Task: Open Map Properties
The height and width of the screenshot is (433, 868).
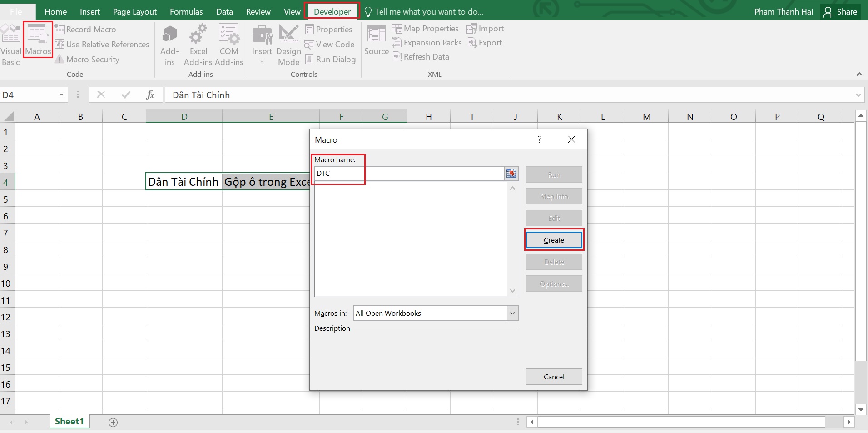Action: click(426, 29)
